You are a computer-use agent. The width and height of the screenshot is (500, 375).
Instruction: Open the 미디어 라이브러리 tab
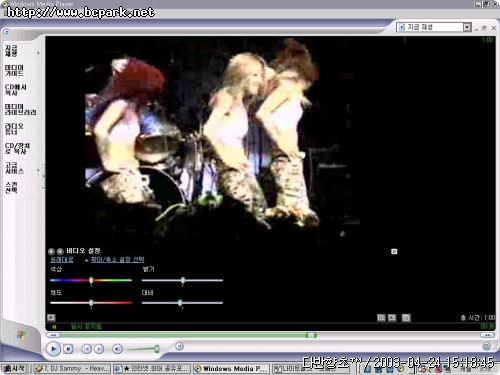20,109
